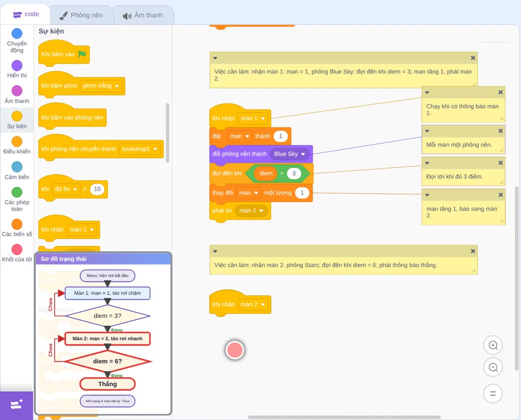
Task: Click the zoom in magnifier button
Action: point(493,345)
